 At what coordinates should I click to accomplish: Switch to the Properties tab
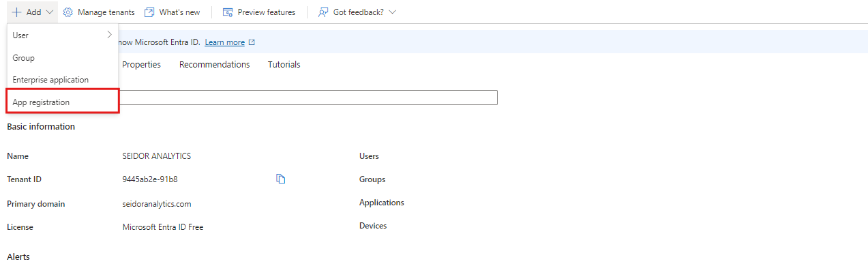point(141,64)
